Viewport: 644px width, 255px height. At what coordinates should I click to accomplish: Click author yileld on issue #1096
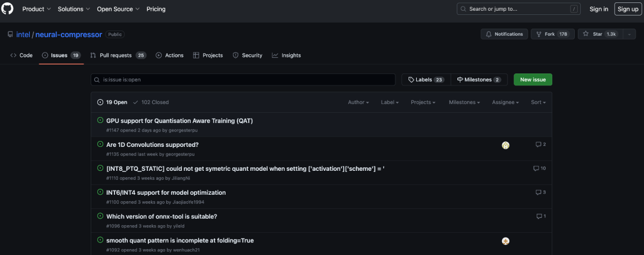179,226
